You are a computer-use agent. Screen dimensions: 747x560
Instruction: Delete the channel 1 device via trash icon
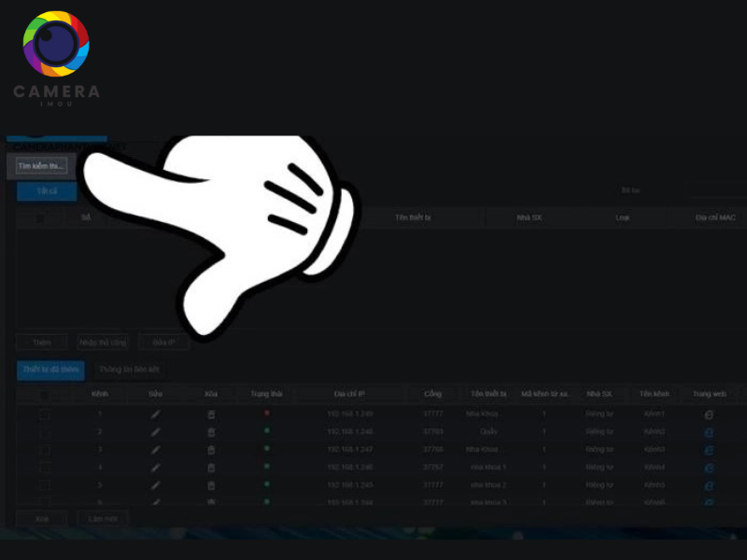(x=211, y=413)
